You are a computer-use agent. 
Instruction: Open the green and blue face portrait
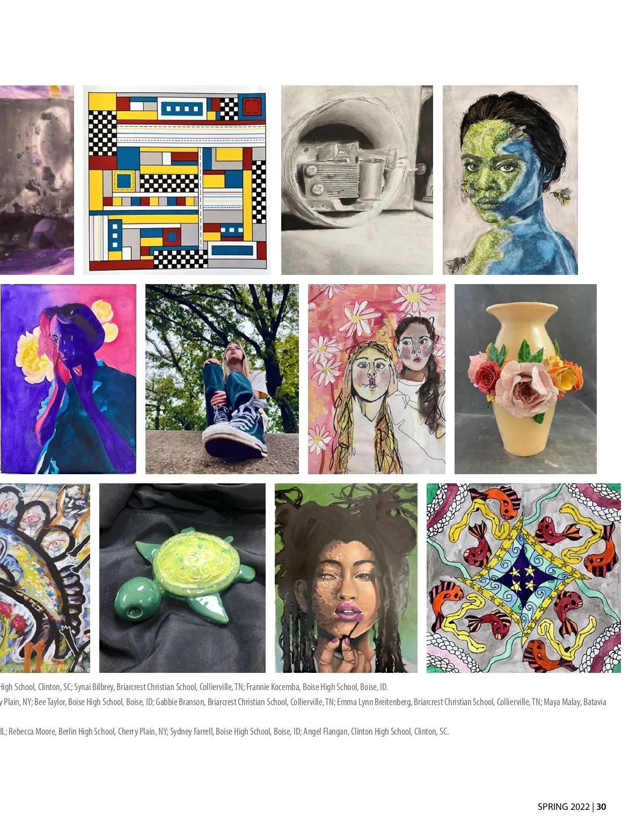click(x=510, y=180)
